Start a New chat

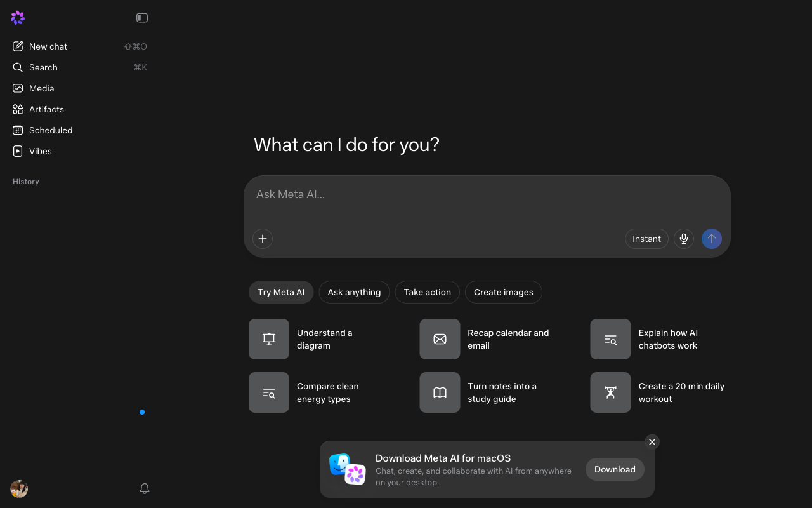coord(79,46)
